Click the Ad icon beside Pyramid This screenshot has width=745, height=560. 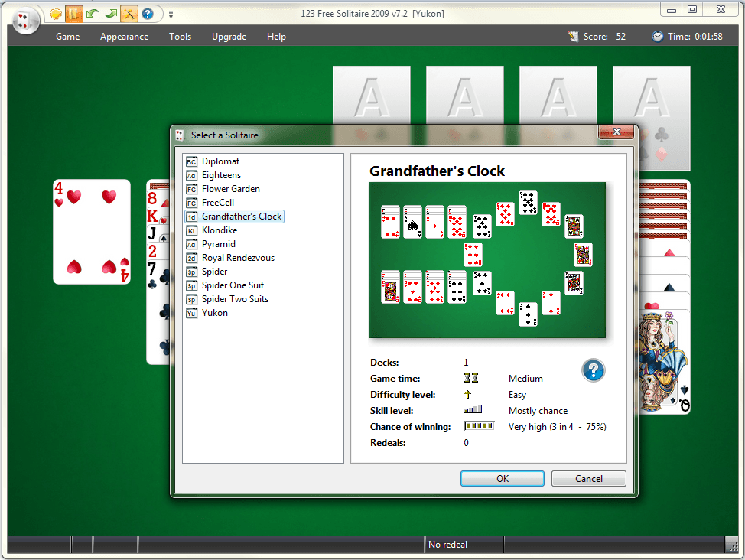point(191,245)
